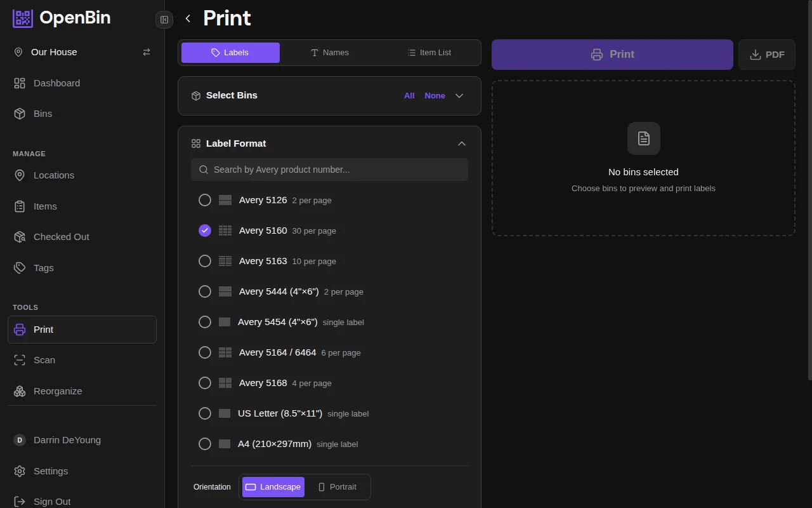Expand the Select Bins section chevron
The height and width of the screenshot is (508, 812).
tap(459, 96)
